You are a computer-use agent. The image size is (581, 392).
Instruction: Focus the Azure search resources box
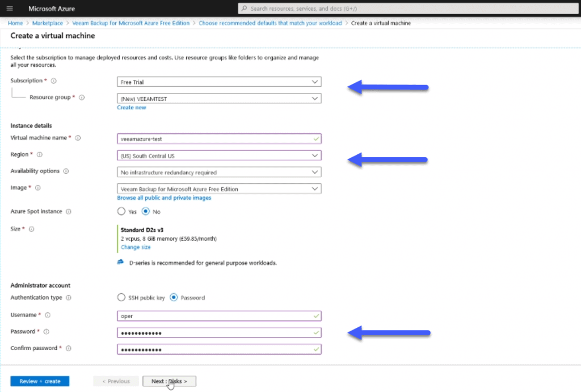click(408, 8)
